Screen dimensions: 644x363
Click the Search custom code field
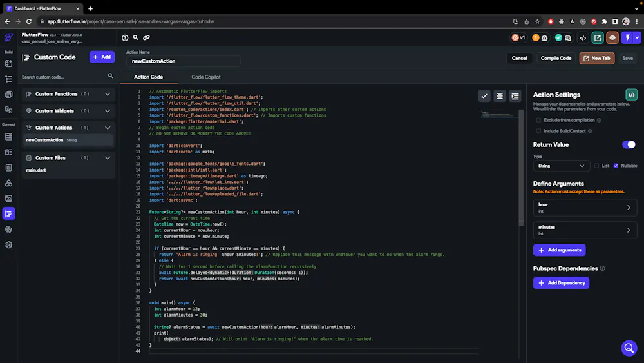pos(63,77)
